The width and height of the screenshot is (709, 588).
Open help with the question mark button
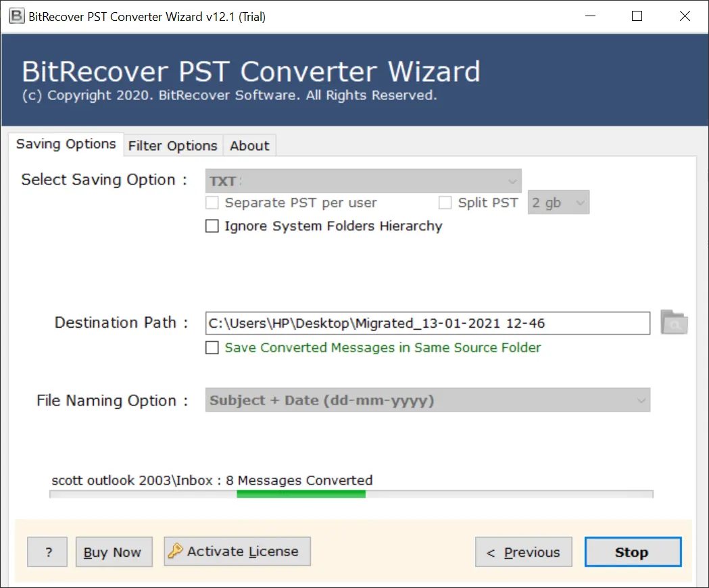pos(47,552)
